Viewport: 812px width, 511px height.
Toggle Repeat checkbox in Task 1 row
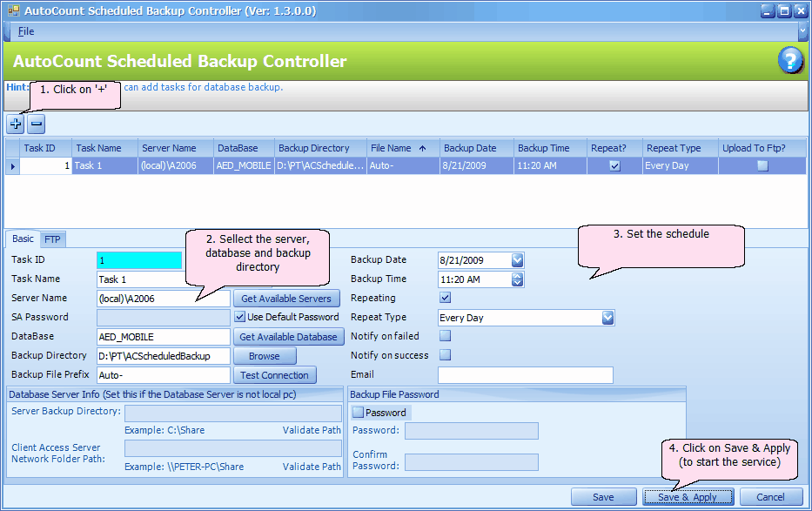[614, 166]
